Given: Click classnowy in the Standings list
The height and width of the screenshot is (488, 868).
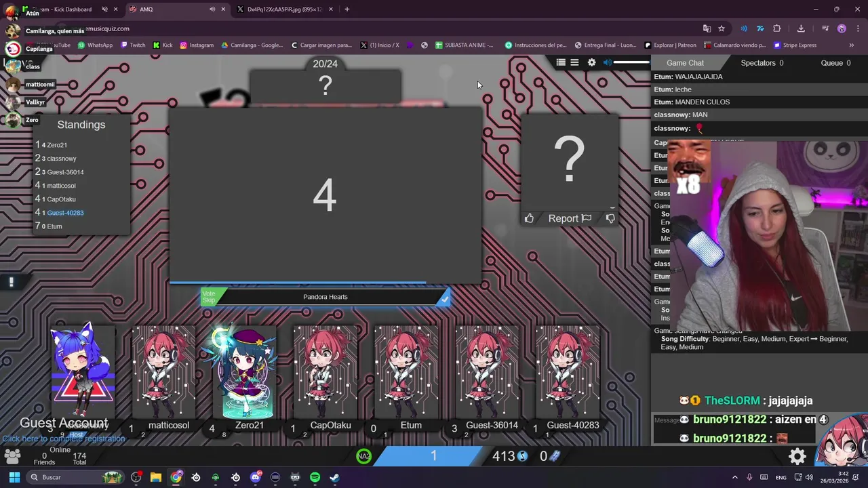Looking at the screenshot, I should 62,159.
